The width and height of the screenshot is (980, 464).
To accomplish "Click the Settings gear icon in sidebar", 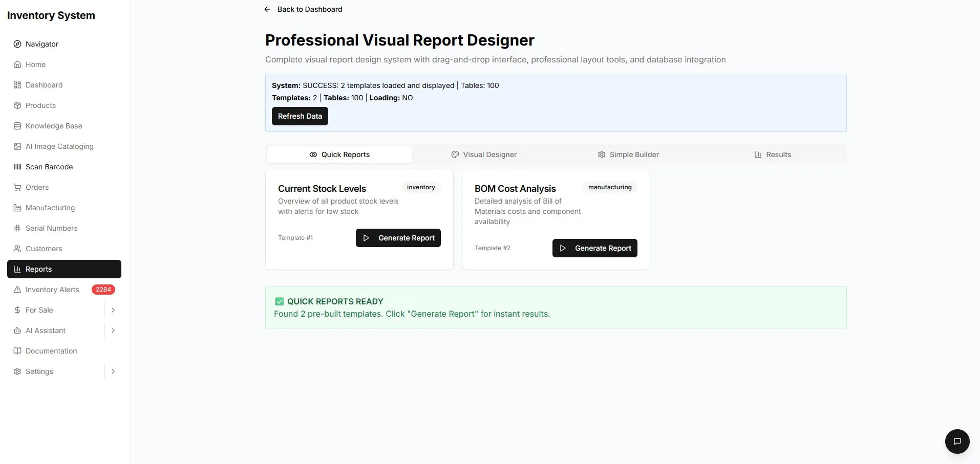I will [17, 371].
